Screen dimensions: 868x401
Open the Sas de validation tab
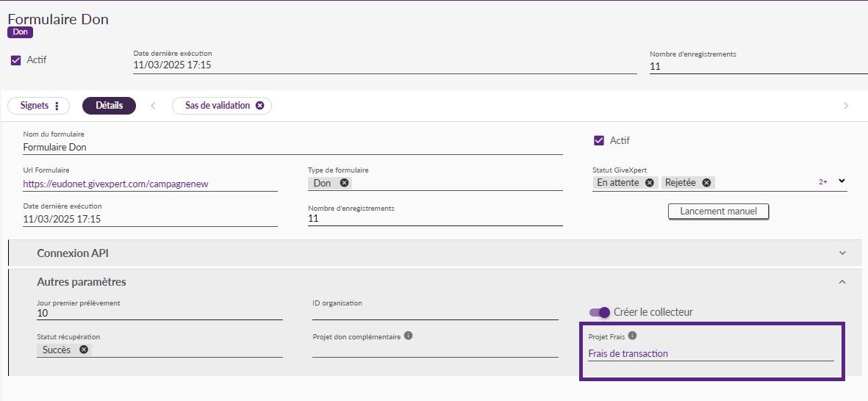[x=218, y=106]
